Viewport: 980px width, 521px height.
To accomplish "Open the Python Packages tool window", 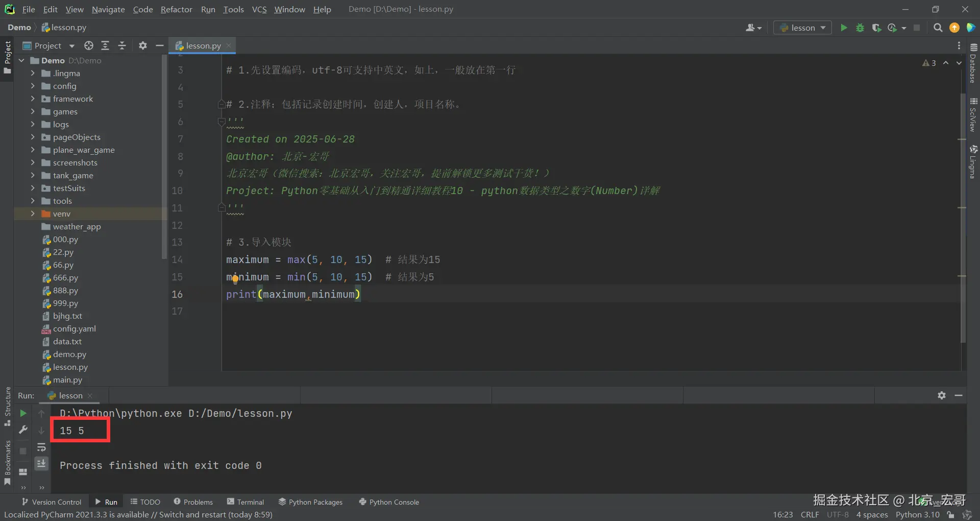I will (x=310, y=502).
